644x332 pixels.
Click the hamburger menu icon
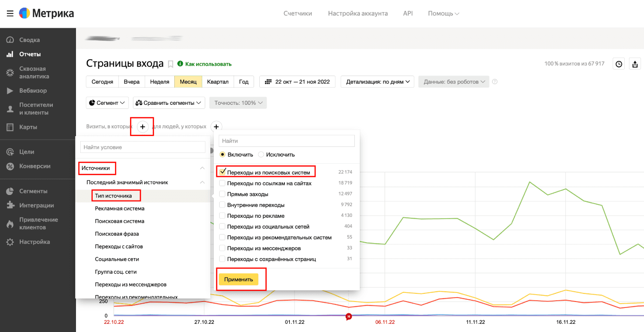click(10, 13)
